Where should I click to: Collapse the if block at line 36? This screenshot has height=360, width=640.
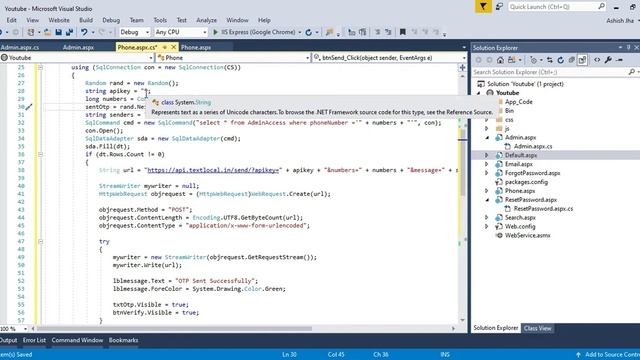(x=40, y=154)
